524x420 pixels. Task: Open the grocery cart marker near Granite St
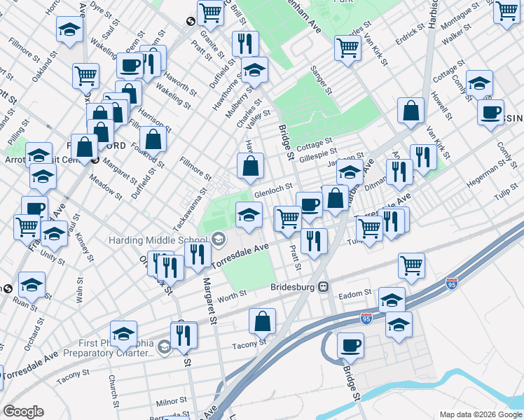pos(210,15)
